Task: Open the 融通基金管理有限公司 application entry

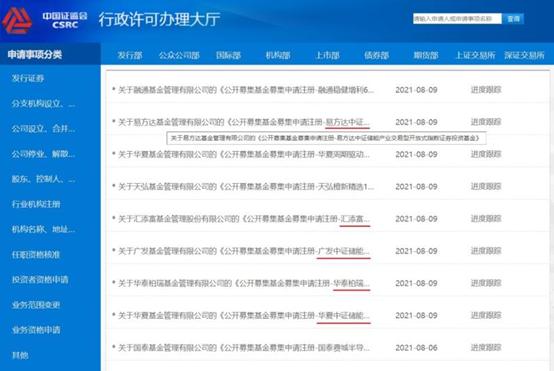Action: click(246, 90)
